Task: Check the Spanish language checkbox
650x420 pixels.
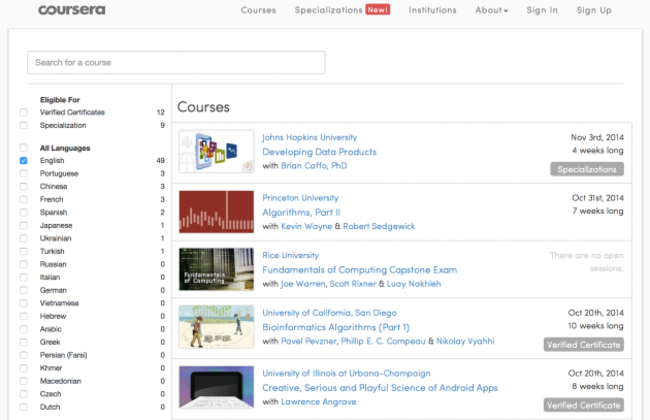Action: pos(23,212)
